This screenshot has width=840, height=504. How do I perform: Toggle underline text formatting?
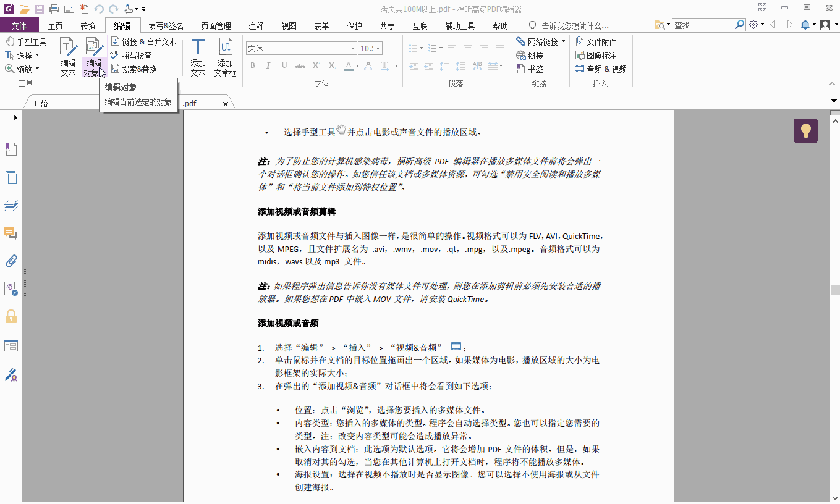click(x=283, y=65)
